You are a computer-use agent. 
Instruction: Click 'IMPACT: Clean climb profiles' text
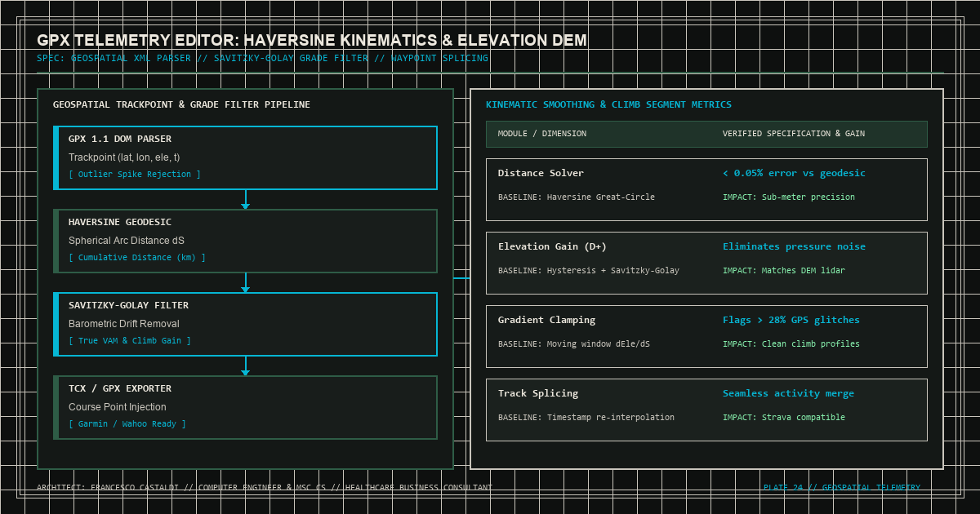[791, 344]
